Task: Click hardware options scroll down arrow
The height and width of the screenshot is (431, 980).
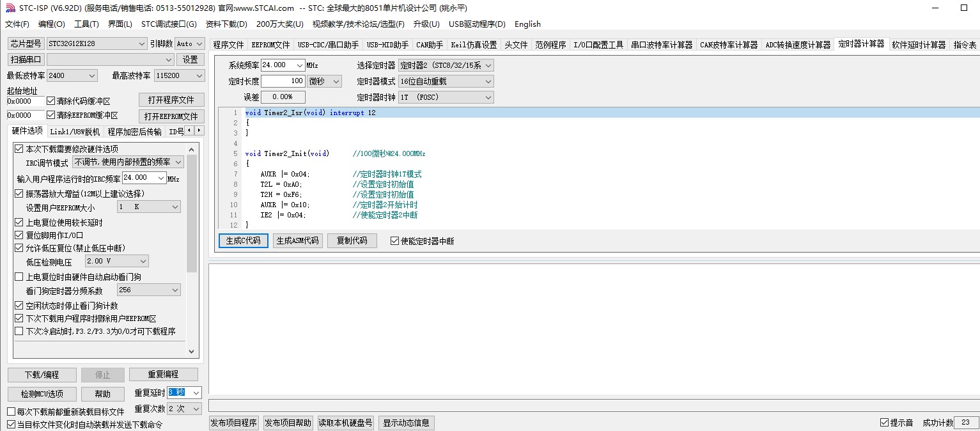Action: coord(192,351)
